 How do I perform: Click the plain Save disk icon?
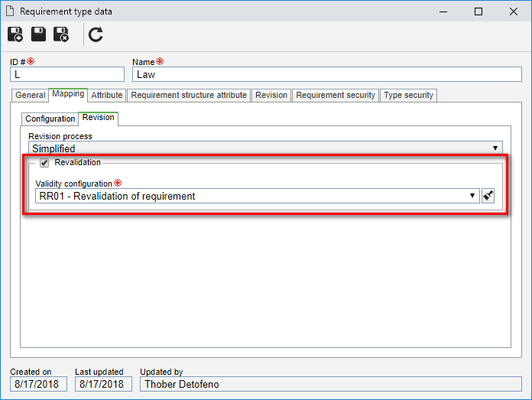click(38, 34)
